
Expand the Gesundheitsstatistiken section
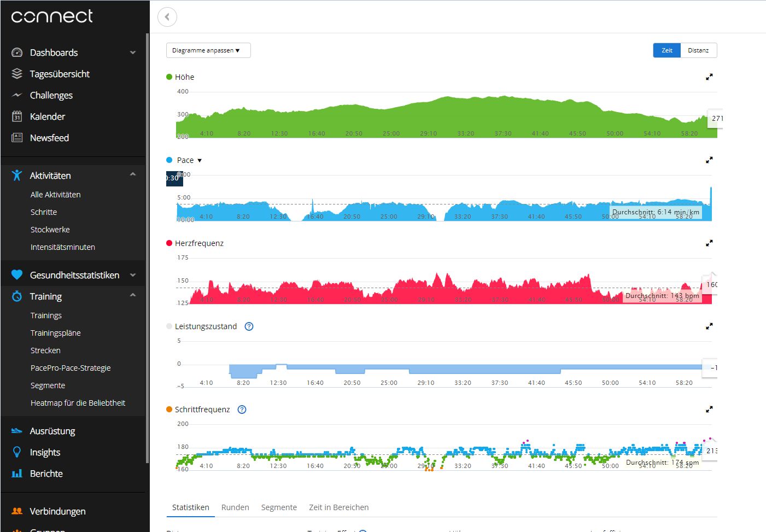coord(132,275)
